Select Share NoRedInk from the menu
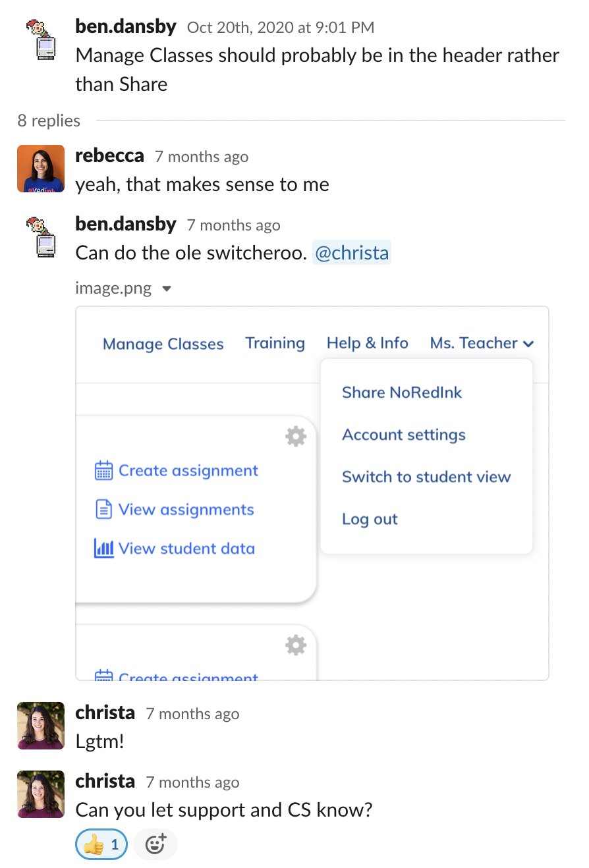589x868 pixels. pos(402,393)
